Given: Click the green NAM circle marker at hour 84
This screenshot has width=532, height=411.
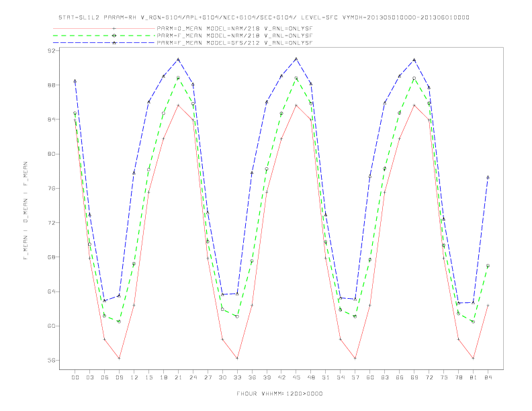Looking at the screenshot, I should 488,266.
